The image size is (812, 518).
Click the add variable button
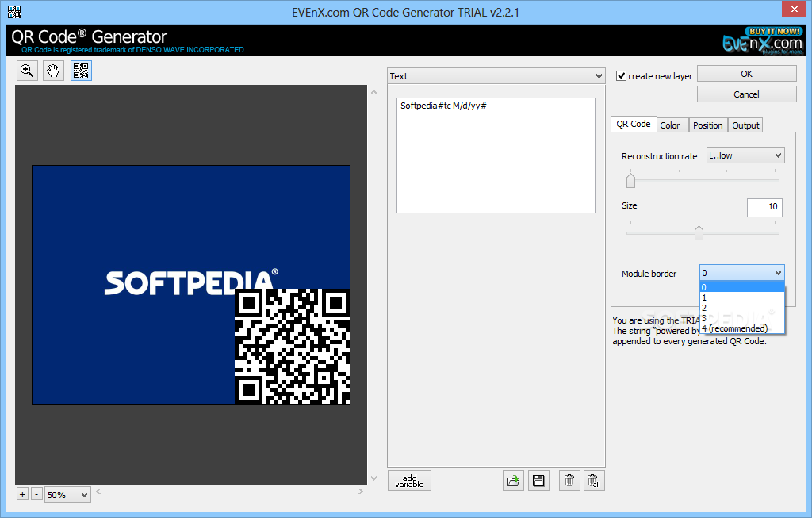(x=409, y=480)
